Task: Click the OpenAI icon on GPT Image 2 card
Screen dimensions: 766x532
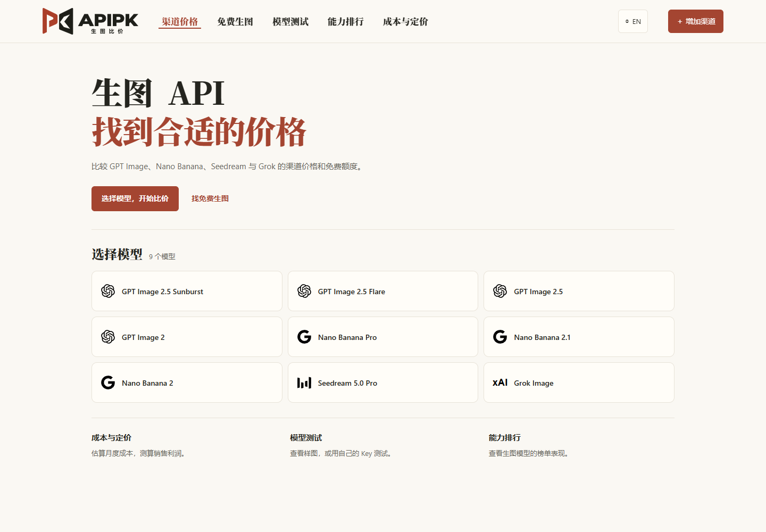Action: tap(108, 337)
